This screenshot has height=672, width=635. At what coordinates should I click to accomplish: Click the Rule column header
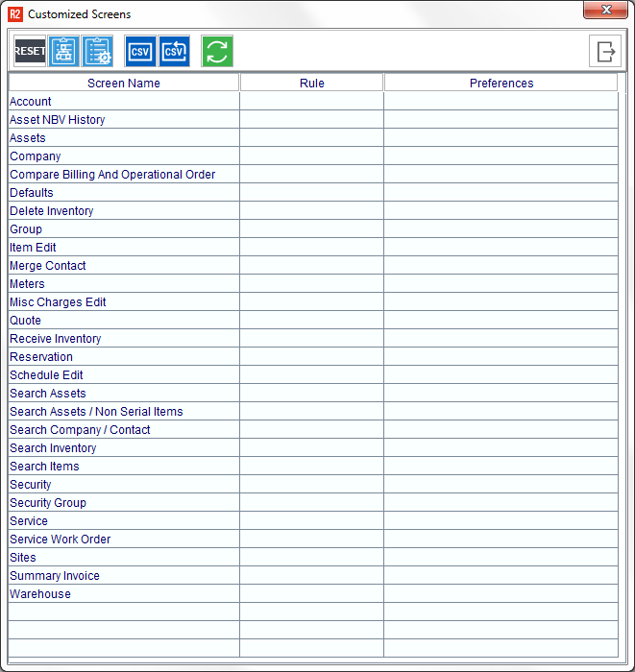tap(311, 84)
